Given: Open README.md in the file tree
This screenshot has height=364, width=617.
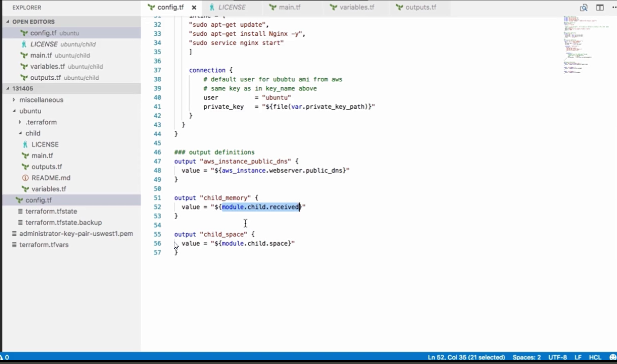Looking at the screenshot, I should tap(71, 178).
